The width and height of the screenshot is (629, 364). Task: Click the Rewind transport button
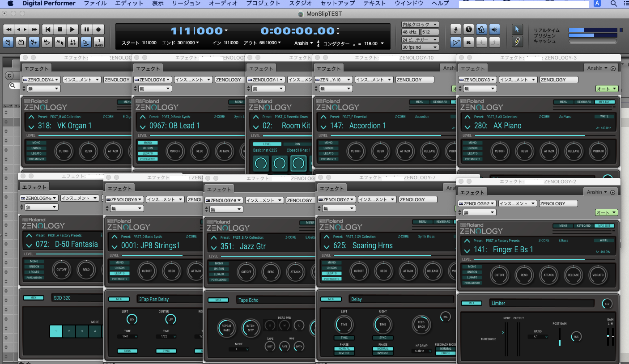[x=8, y=30]
